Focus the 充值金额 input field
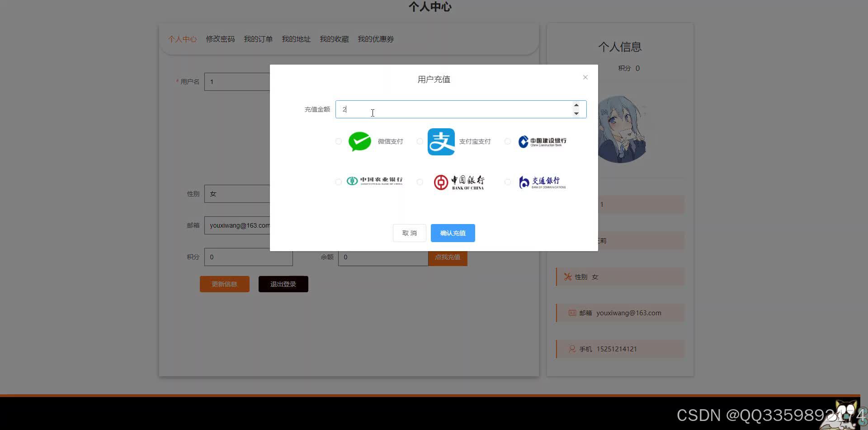868x430 pixels. coord(461,109)
